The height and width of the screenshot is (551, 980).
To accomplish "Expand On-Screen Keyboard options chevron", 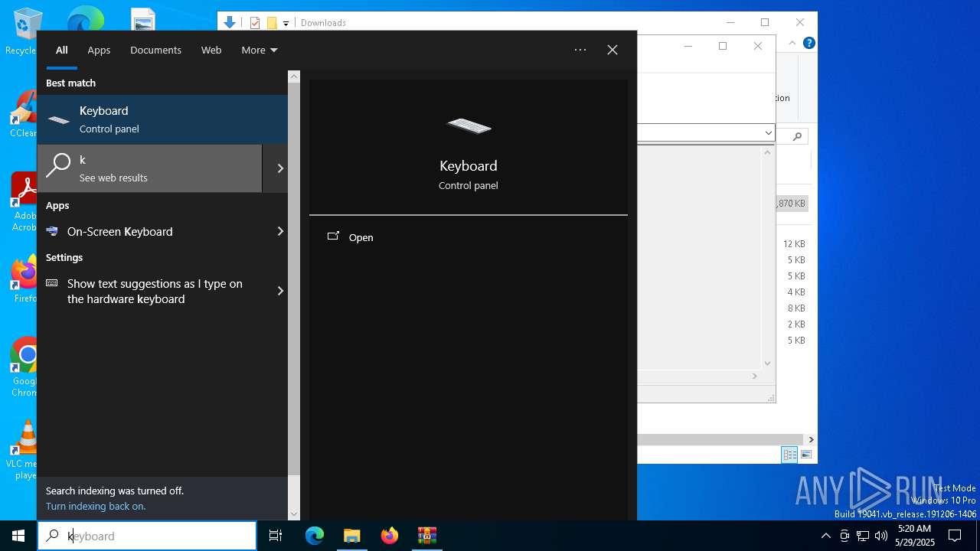I will pos(280,231).
